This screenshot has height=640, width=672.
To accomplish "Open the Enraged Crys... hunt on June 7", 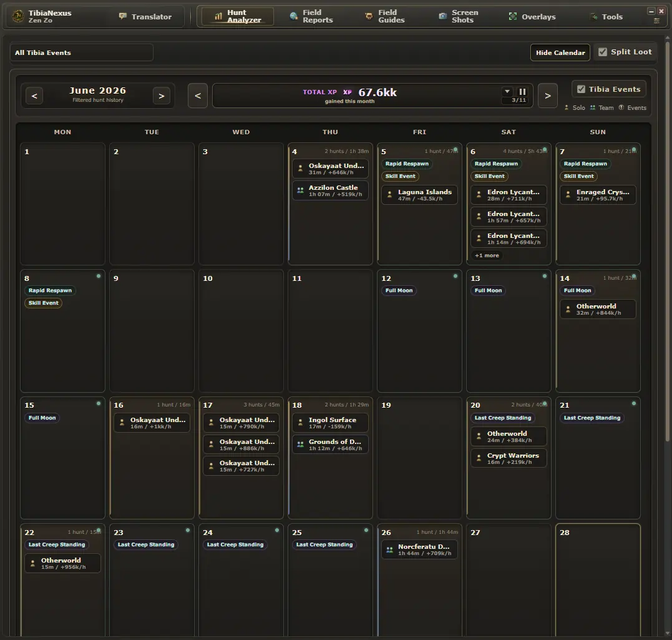I will click(597, 195).
